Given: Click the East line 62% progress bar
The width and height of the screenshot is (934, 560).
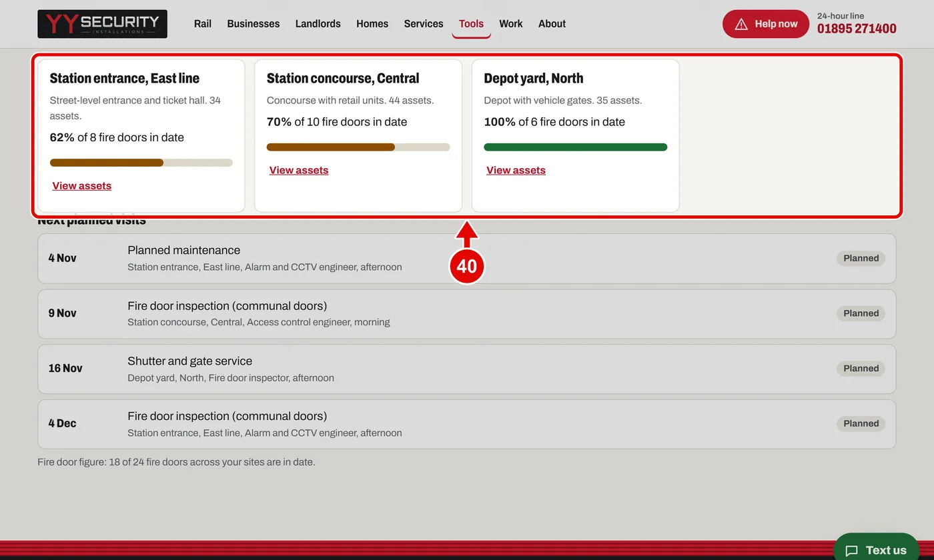Looking at the screenshot, I should 141,163.
